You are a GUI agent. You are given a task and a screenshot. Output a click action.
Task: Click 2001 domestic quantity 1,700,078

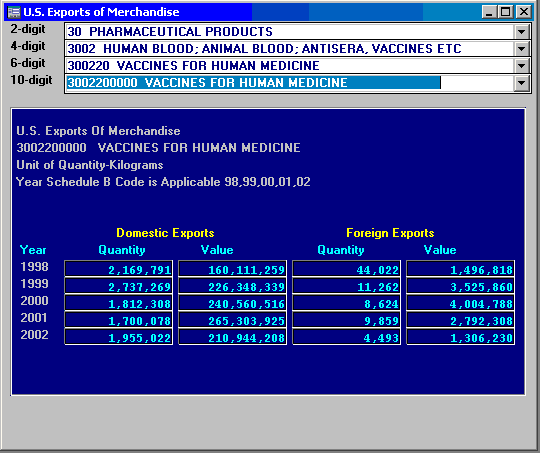(118, 320)
